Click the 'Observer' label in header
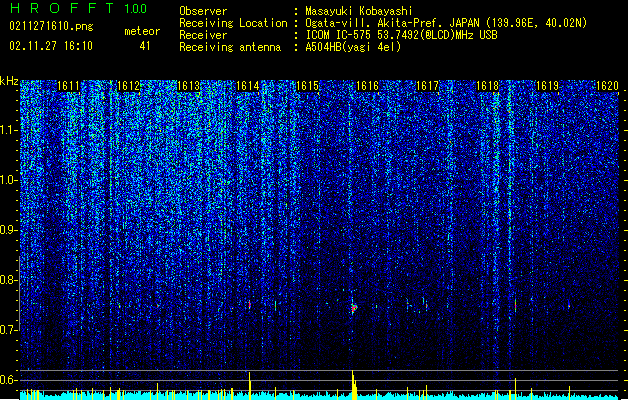Image resolution: width=629 pixels, height=400 pixels. pos(203,11)
